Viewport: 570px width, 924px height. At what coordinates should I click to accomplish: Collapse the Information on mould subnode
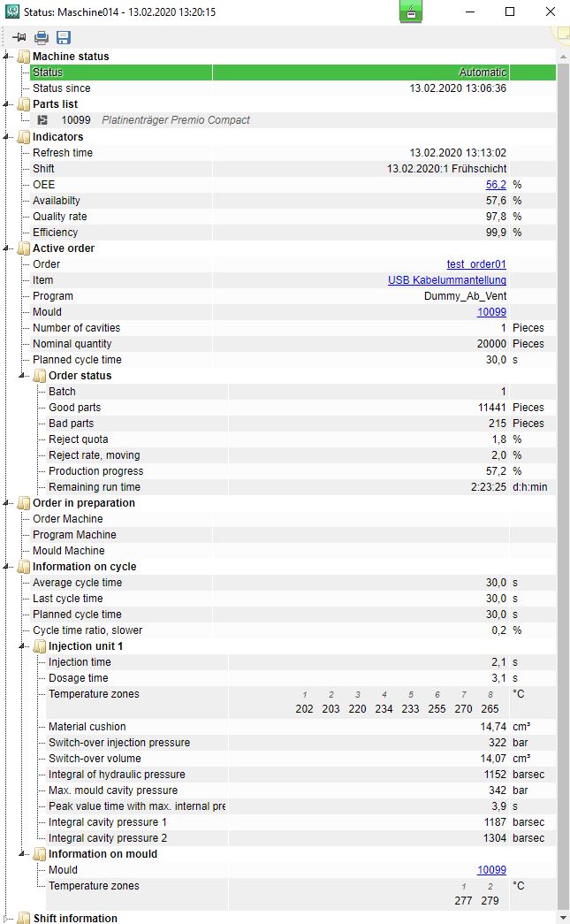[22, 854]
